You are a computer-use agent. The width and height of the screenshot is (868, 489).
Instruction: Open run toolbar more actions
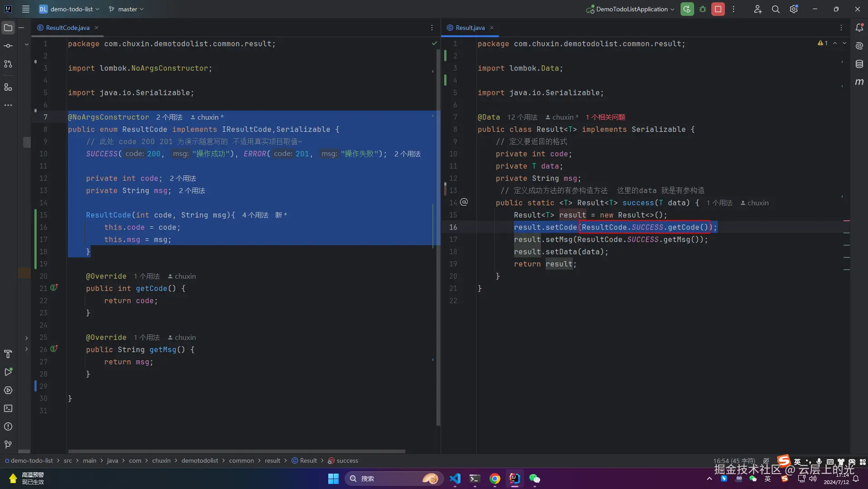[734, 9]
